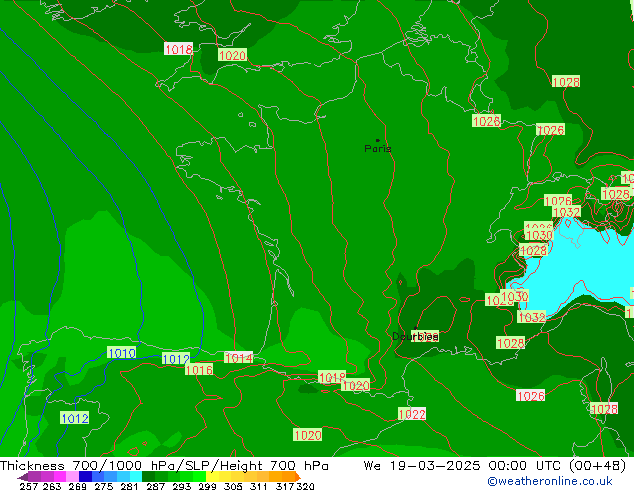Pick the magenta legend swatch above 263
The image size is (634, 490).
(60, 476)
